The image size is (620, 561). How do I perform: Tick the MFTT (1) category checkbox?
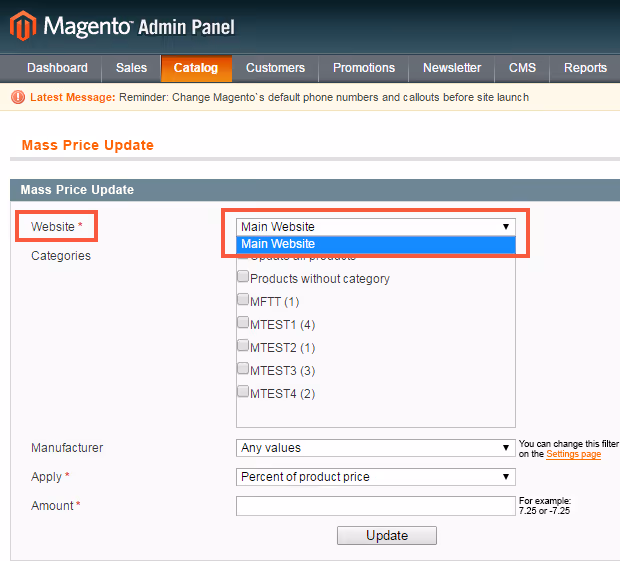(x=243, y=299)
